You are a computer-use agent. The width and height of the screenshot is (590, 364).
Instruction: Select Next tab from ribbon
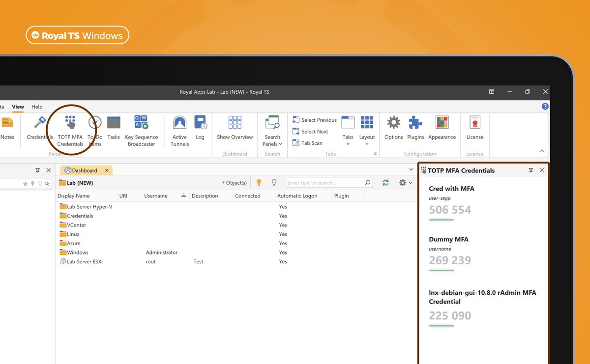310,132
